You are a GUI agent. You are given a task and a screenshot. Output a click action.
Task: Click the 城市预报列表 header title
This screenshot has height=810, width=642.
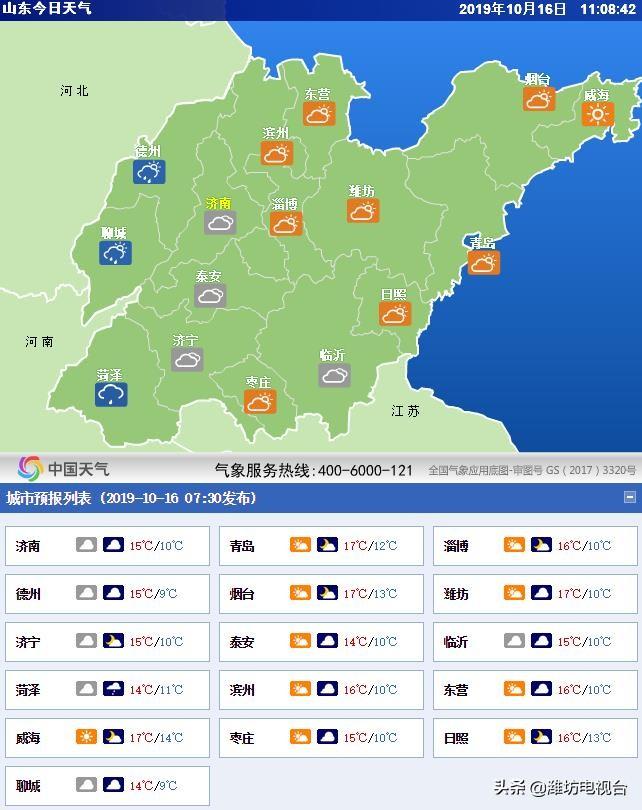pos(131,498)
